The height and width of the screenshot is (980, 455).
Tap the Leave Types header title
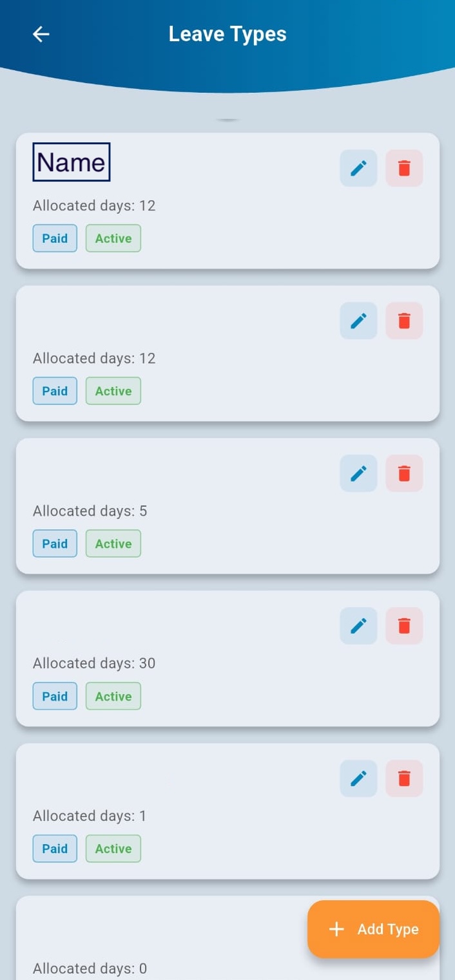(227, 34)
